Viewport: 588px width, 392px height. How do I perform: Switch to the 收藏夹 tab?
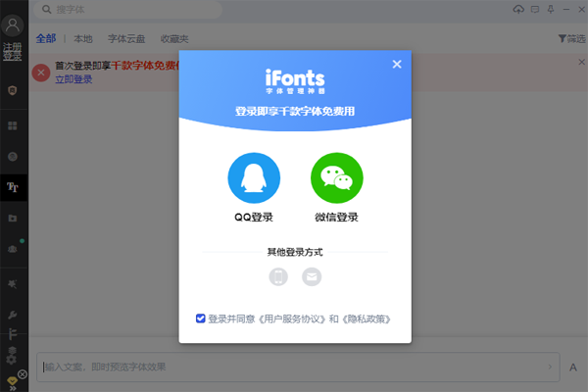[174, 38]
